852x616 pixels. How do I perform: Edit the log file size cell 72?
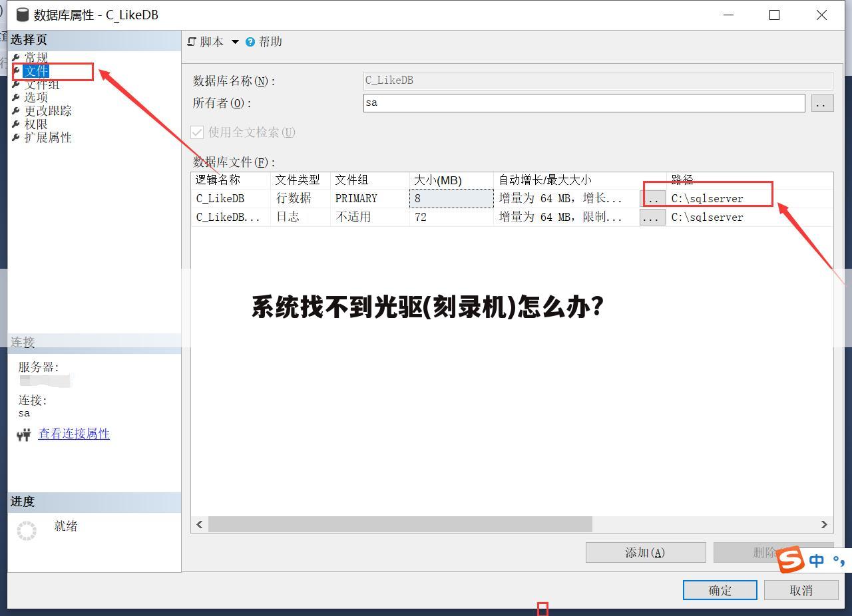tap(451, 217)
